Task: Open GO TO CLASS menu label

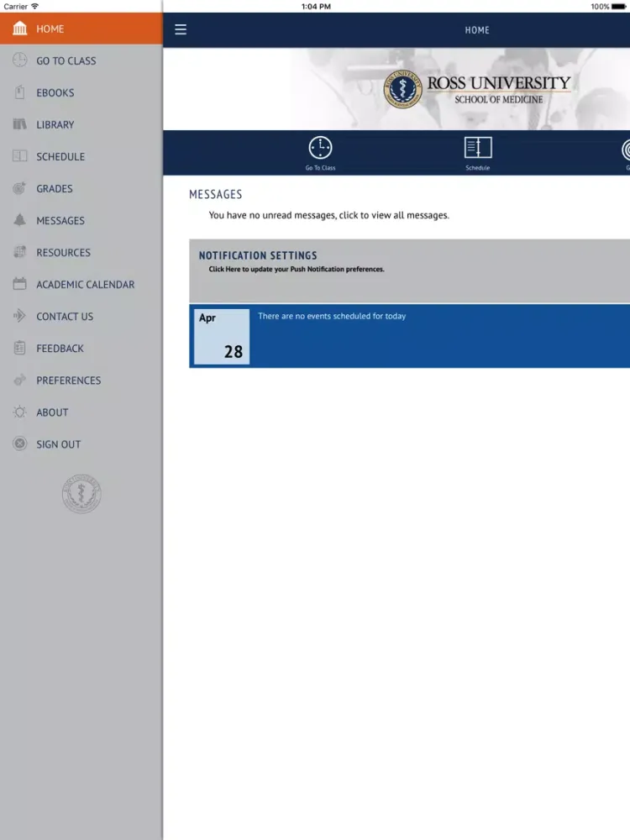Action: (x=66, y=61)
